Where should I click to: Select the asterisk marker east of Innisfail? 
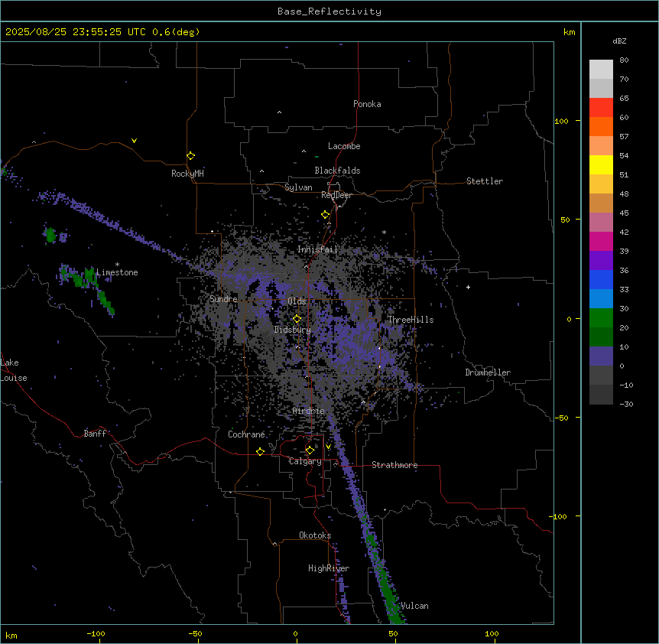point(384,232)
